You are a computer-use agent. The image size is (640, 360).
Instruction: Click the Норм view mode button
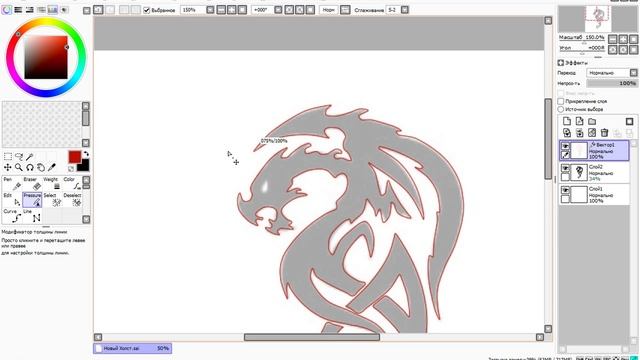pos(329,10)
